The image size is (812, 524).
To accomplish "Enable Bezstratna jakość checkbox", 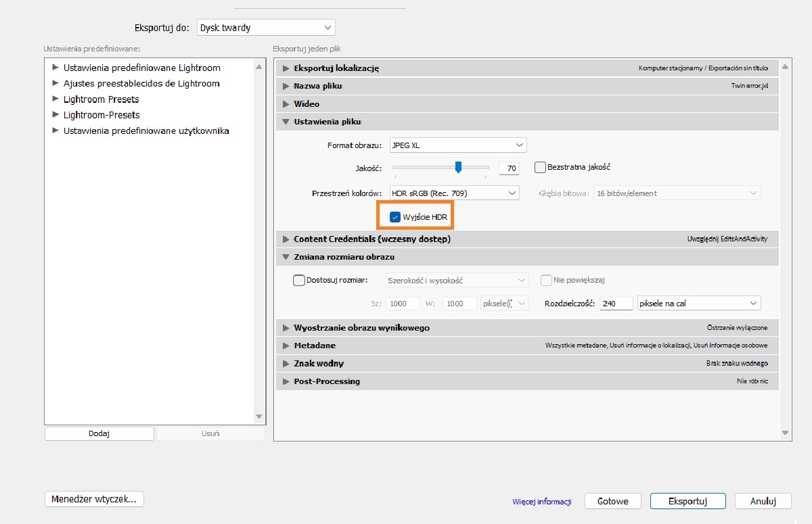I will point(540,167).
